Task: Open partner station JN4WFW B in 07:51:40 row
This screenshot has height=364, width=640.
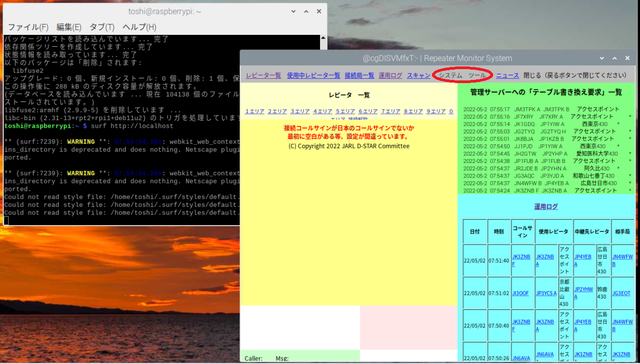Action: click(622, 260)
